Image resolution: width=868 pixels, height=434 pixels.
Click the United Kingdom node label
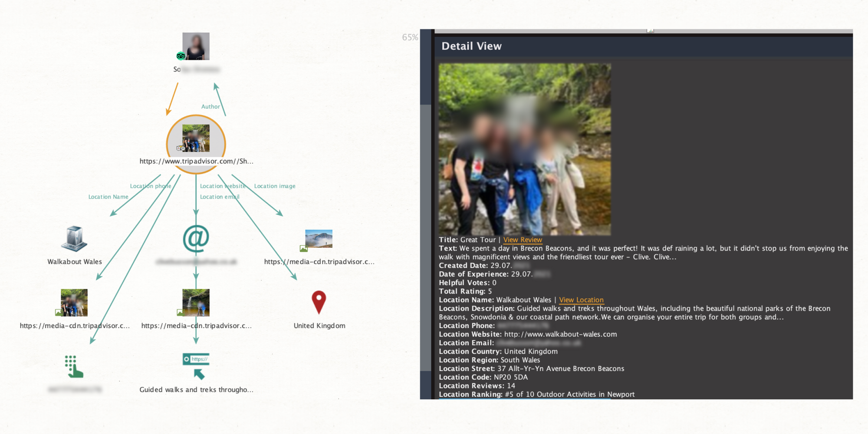point(319,326)
